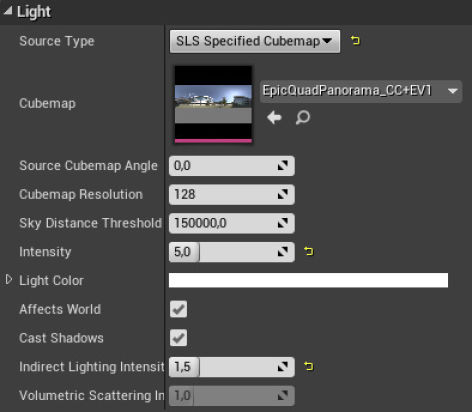Reset Source Type to default value
Viewport: 472px width, 412px height.
click(x=355, y=41)
